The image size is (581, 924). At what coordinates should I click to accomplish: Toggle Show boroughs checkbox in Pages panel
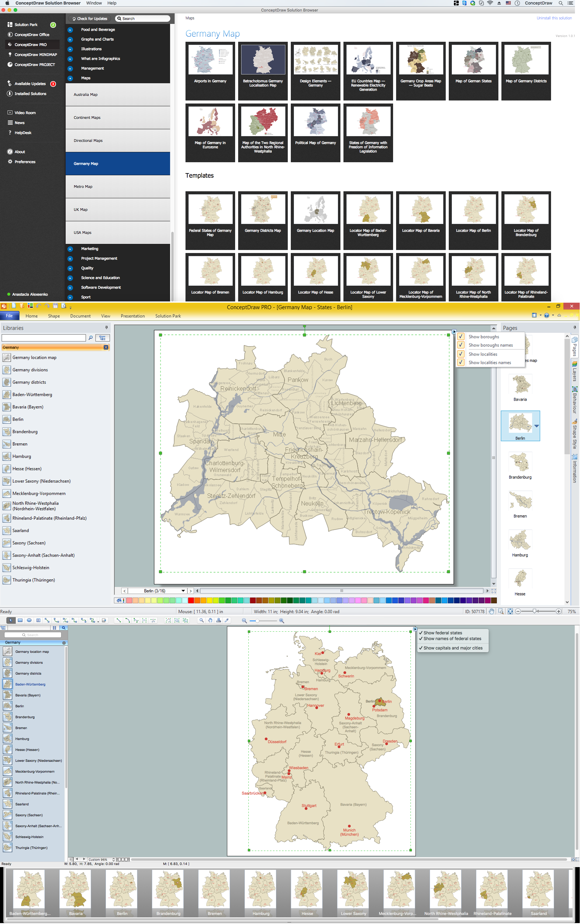pos(461,337)
